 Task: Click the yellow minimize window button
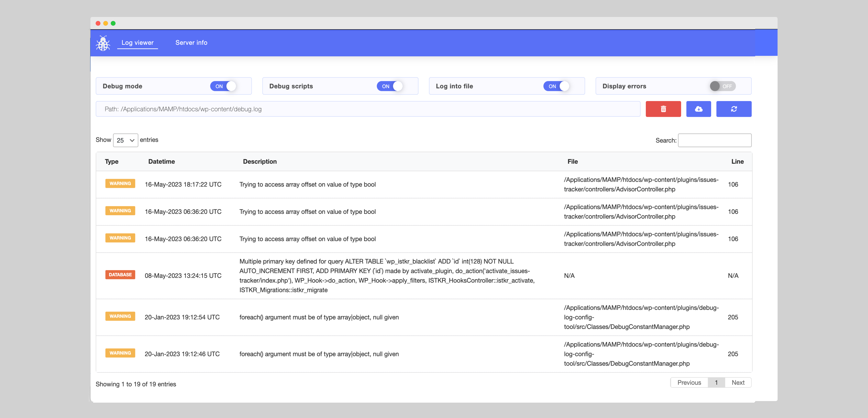point(106,23)
